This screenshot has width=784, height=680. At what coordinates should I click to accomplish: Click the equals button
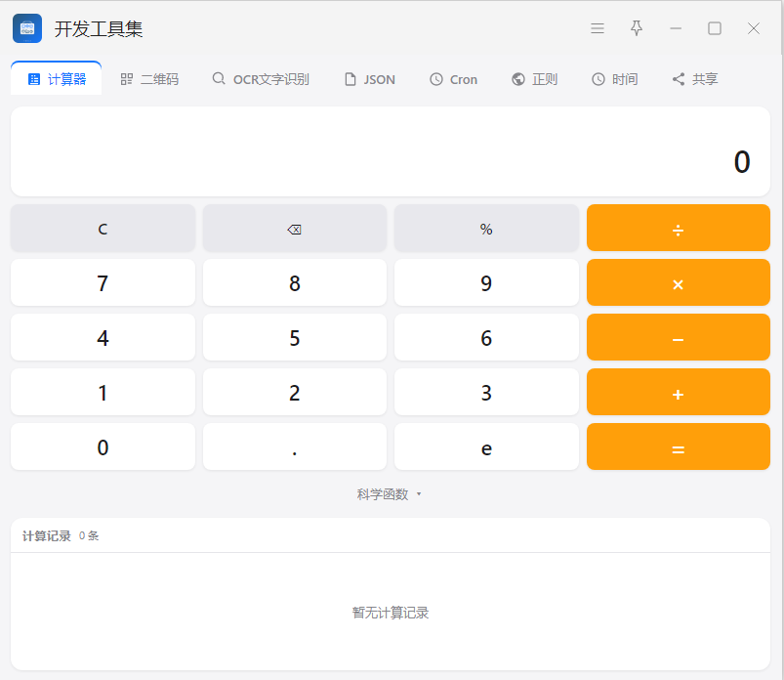click(x=678, y=446)
